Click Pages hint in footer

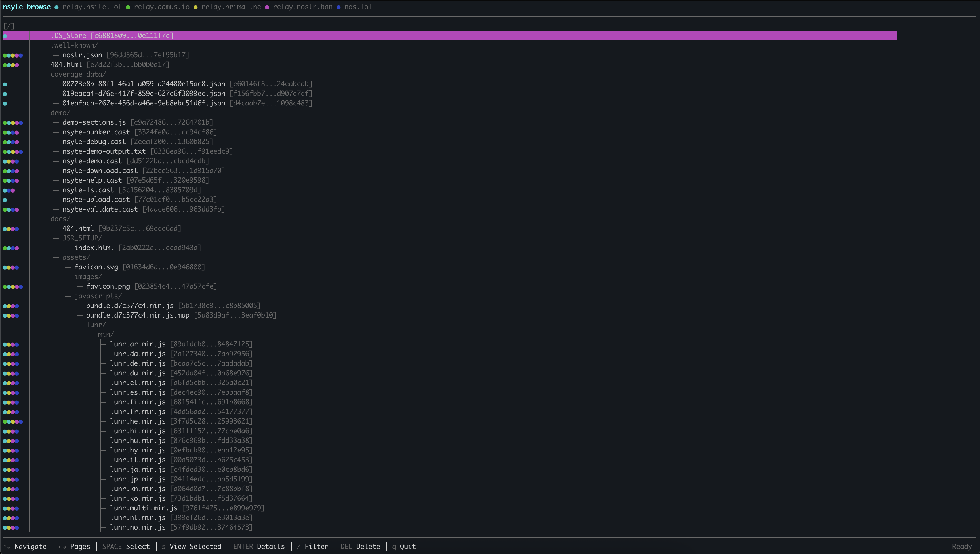(74, 547)
